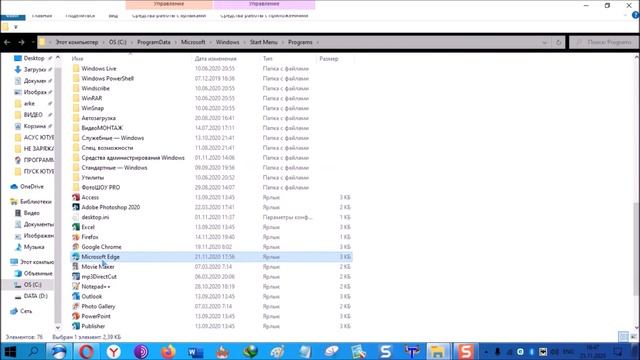
Task: Go forward with the Forward arrow
Action: coord(21,42)
